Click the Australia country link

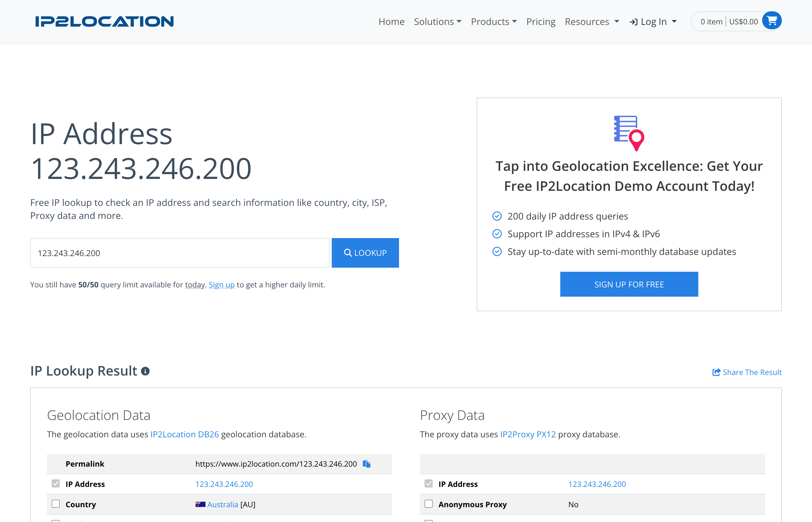(223, 504)
